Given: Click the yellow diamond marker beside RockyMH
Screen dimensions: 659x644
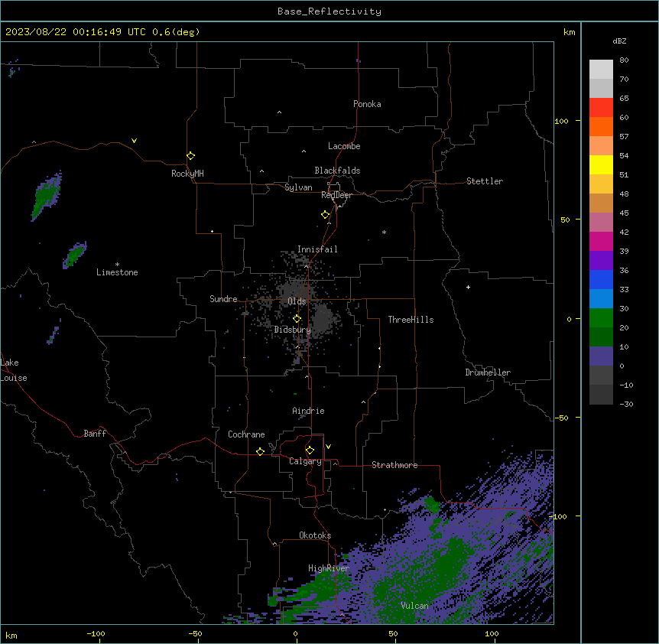Looking at the screenshot, I should tap(191, 156).
